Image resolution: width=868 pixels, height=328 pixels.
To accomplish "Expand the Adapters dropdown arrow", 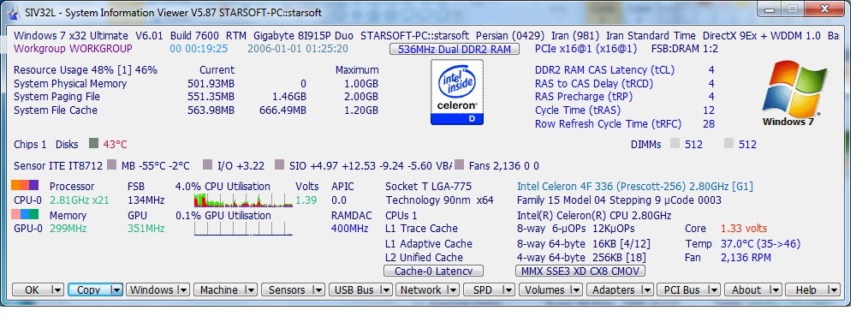I will [646, 289].
